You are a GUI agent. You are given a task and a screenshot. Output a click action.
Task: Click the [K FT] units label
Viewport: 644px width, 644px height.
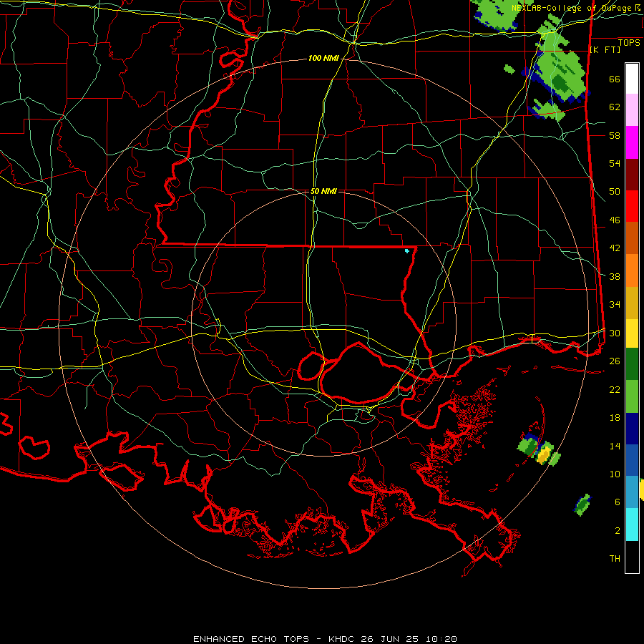(x=605, y=49)
